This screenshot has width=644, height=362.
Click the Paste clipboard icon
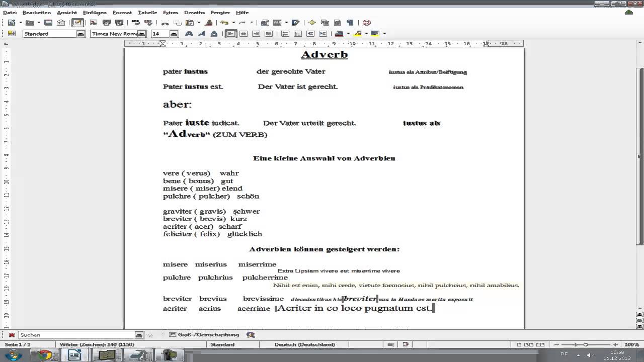coord(190,23)
